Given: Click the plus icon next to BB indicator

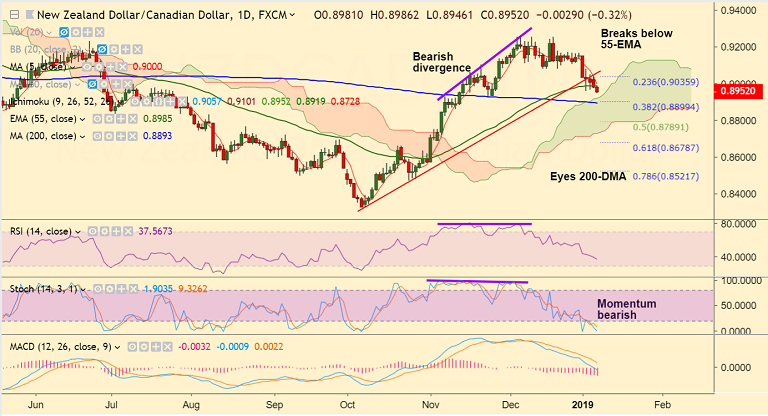Looking at the screenshot, I should click(126, 49).
